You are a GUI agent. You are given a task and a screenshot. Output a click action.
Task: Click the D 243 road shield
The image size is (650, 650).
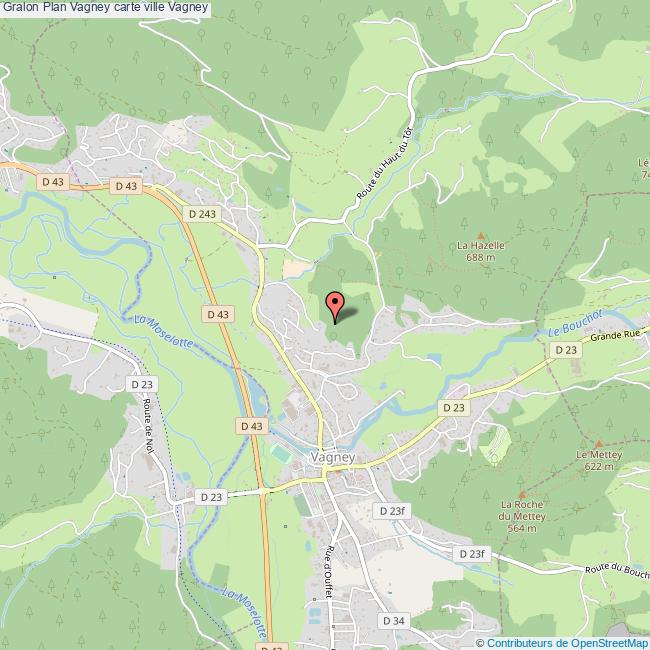[x=202, y=214]
